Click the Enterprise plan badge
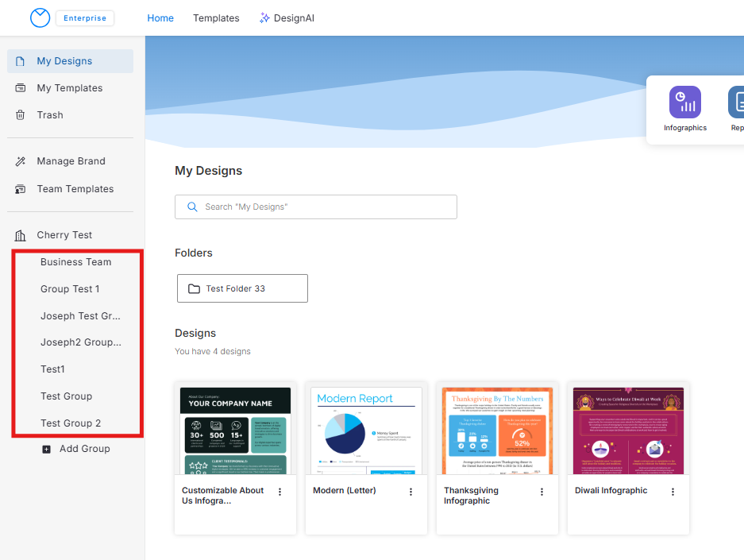This screenshot has height=560, width=744. tap(85, 18)
